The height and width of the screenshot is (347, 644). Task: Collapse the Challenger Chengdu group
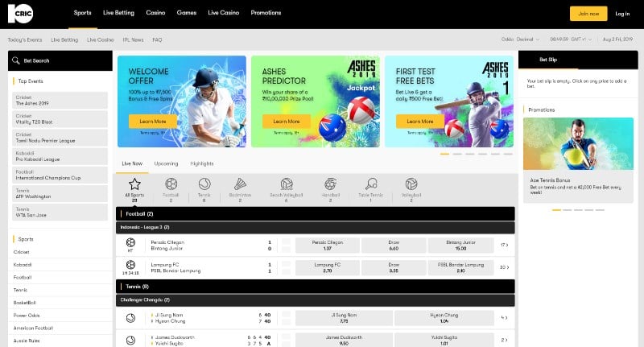coord(315,299)
